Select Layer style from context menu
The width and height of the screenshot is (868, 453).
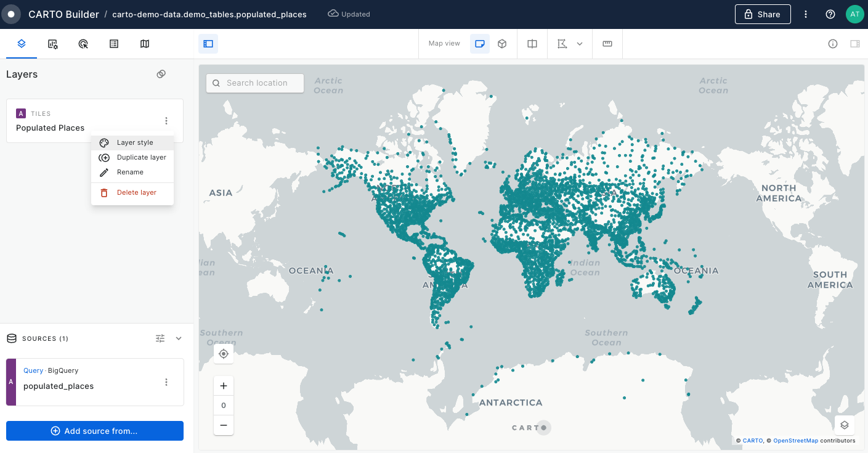132,142
